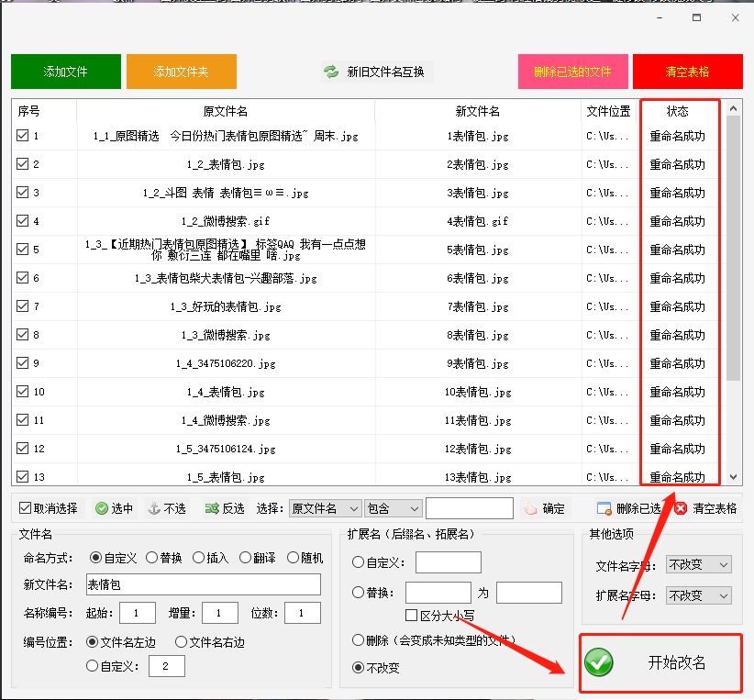Click the 添加文件 button
This screenshot has width=754, height=700.
pos(65,71)
